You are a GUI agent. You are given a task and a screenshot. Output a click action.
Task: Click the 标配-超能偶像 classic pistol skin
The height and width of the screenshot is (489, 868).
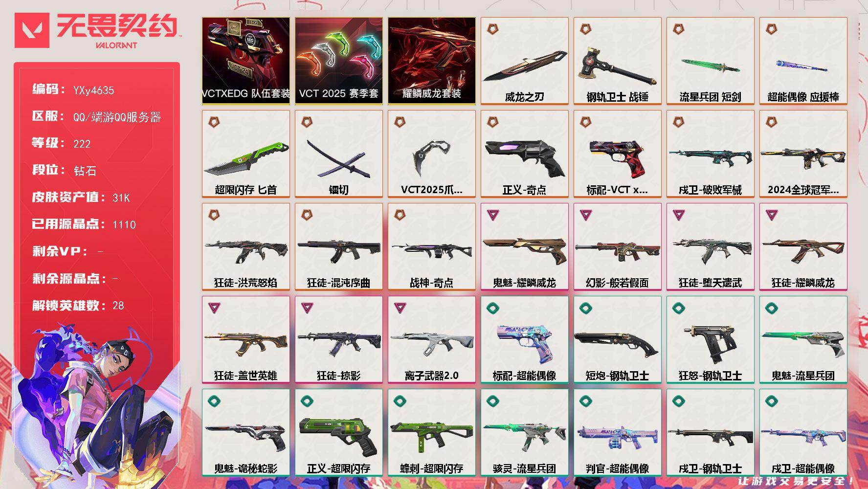coord(524,340)
